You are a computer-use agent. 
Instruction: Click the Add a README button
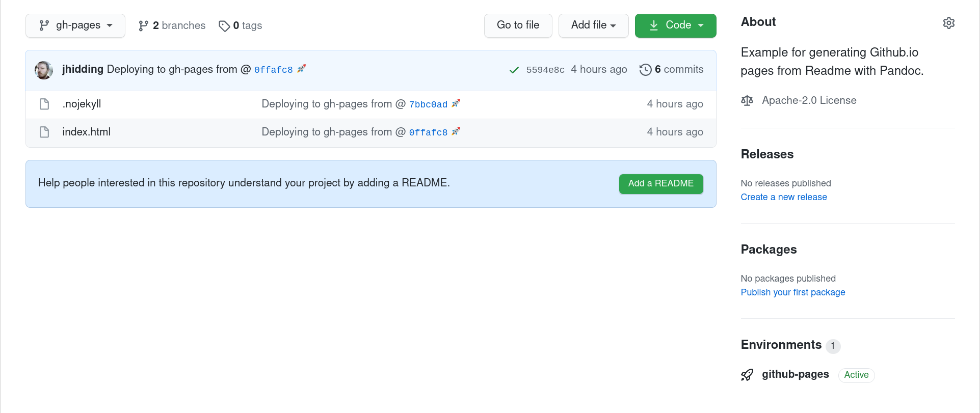pos(660,184)
